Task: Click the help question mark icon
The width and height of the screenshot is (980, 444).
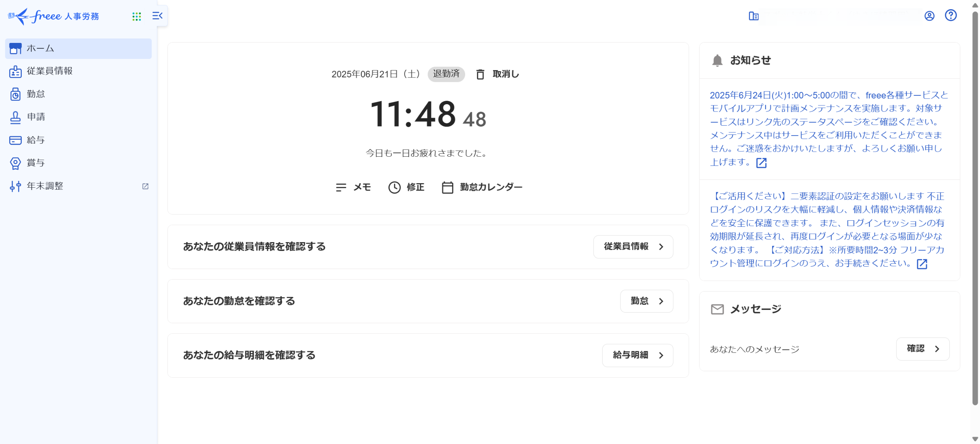Action: (951, 15)
